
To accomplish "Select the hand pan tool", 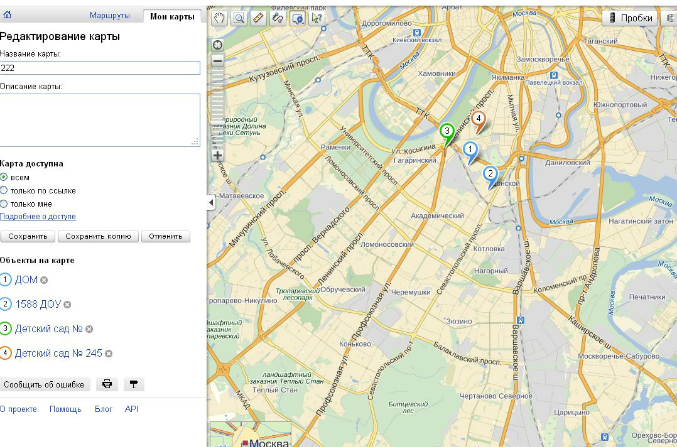I will click(x=220, y=18).
